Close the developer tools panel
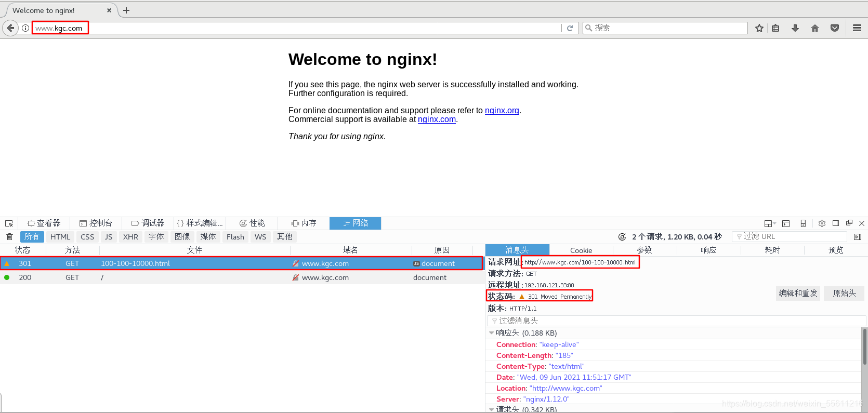 tap(862, 223)
